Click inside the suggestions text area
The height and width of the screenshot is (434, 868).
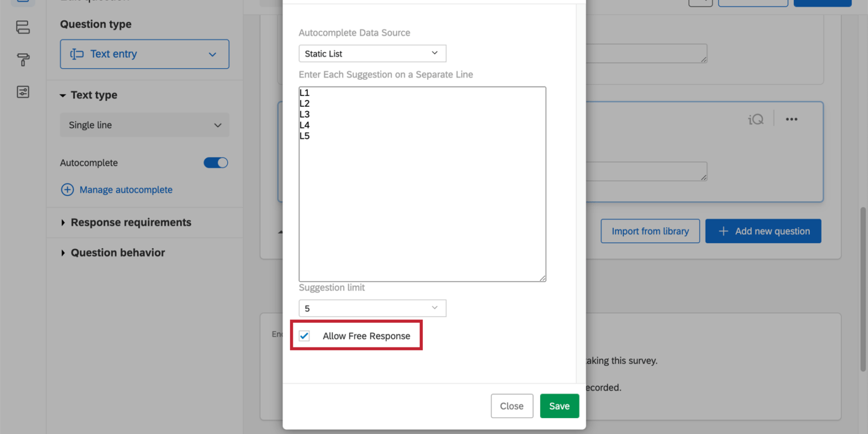[x=422, y=184]
